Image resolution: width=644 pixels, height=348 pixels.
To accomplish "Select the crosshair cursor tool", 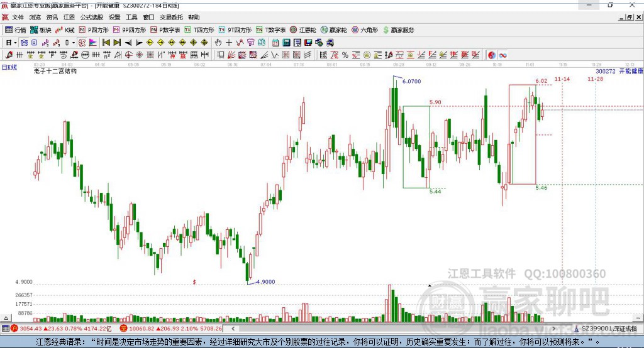I will coord(229,43).
